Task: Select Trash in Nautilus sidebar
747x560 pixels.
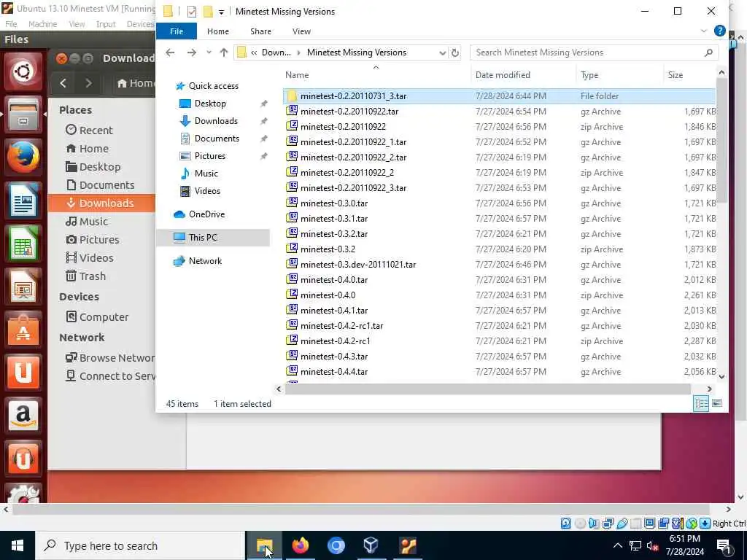Action: [86, 276]
